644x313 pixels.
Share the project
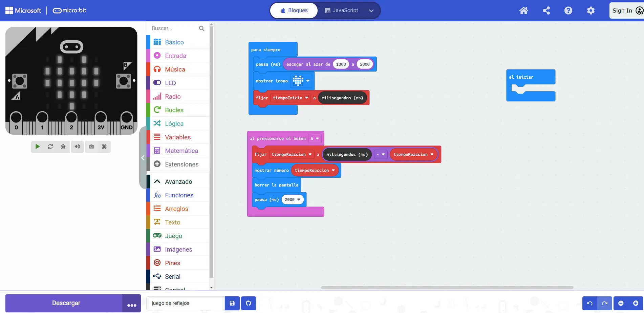[546, 11]
